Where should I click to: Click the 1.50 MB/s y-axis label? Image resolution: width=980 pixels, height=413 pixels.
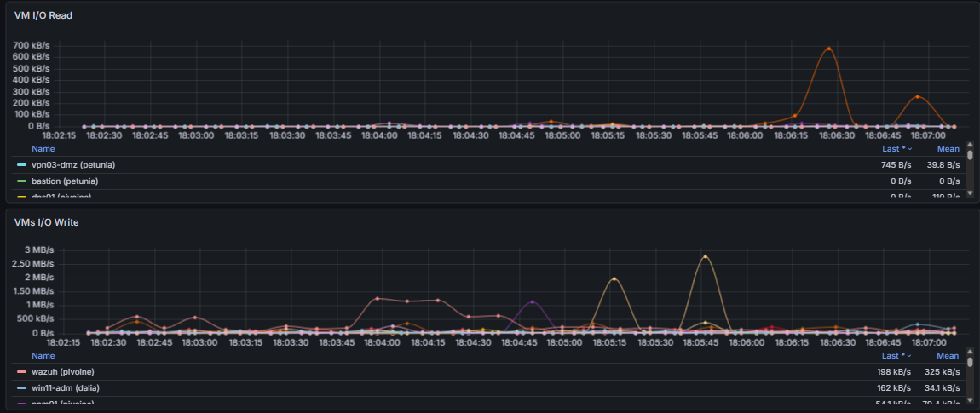pos(35,291)
